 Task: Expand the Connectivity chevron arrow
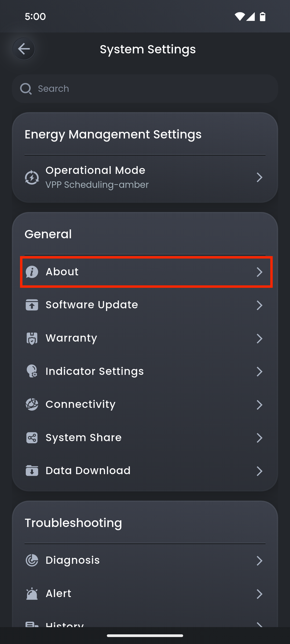(x=259, y=405)
